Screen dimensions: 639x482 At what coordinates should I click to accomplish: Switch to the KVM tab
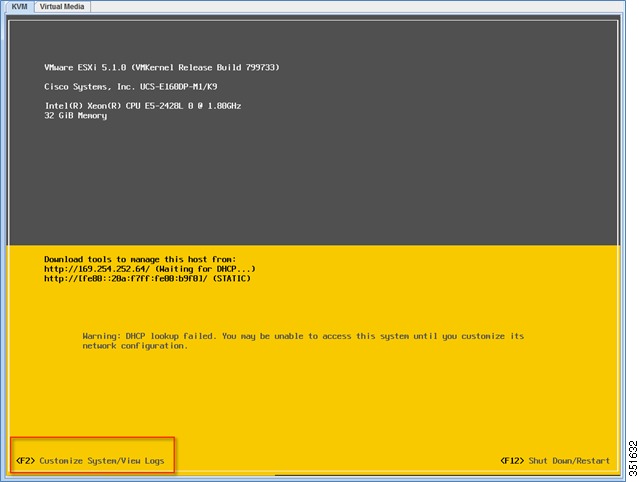click(x=19, y=7)
